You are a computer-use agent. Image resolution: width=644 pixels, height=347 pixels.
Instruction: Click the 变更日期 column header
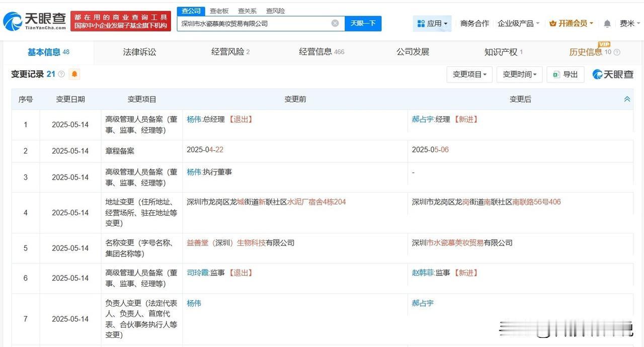click(x=70, y=99)
